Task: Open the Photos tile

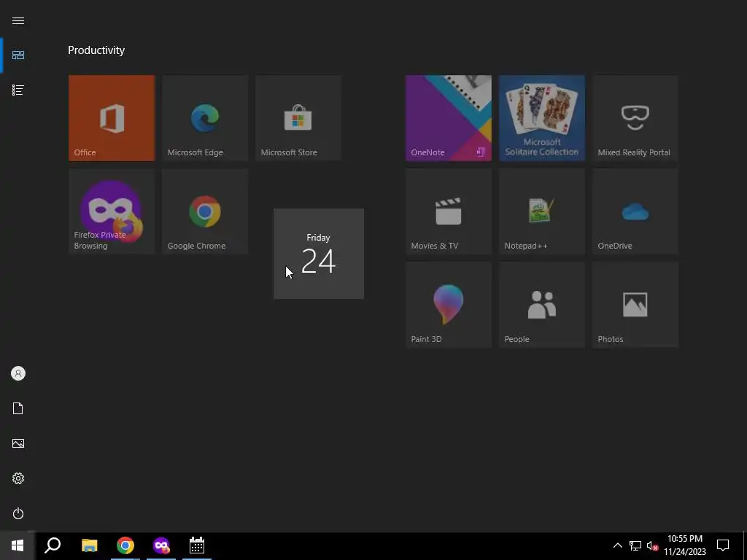Action: coord(635,304)
